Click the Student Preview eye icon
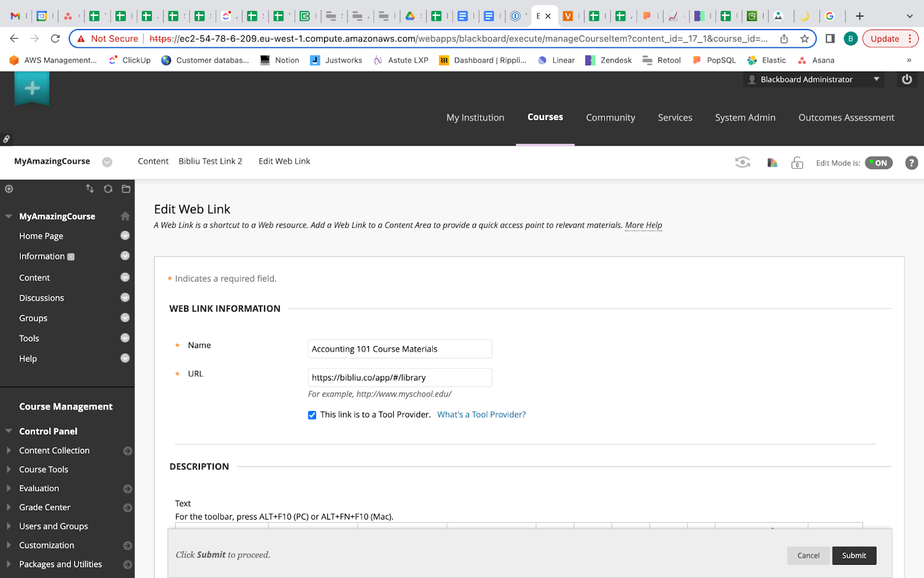This screenshot has width=924, height=578. point(743,162)
